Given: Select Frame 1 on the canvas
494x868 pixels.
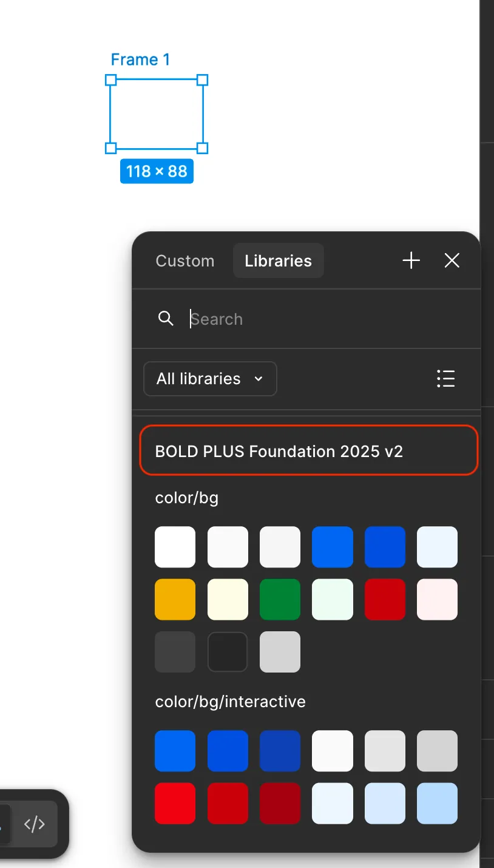Looking at the screenshot, I should point(157,113).
